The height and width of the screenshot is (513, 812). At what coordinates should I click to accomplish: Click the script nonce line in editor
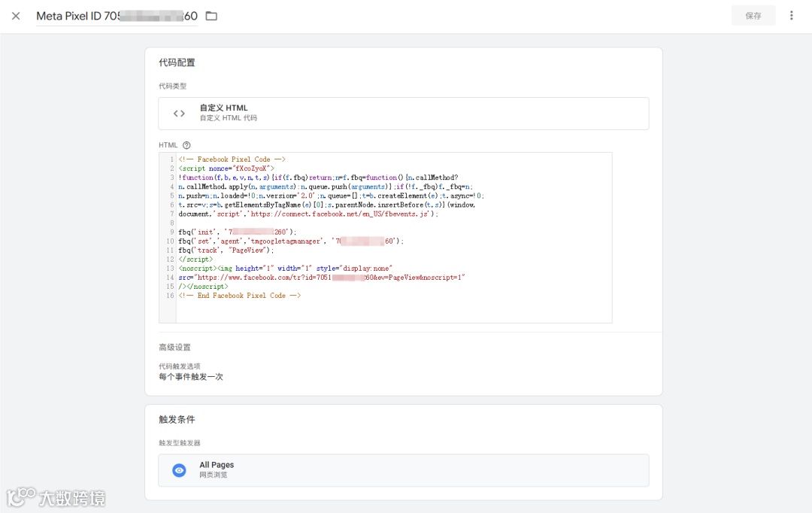[x=226, y=168]
